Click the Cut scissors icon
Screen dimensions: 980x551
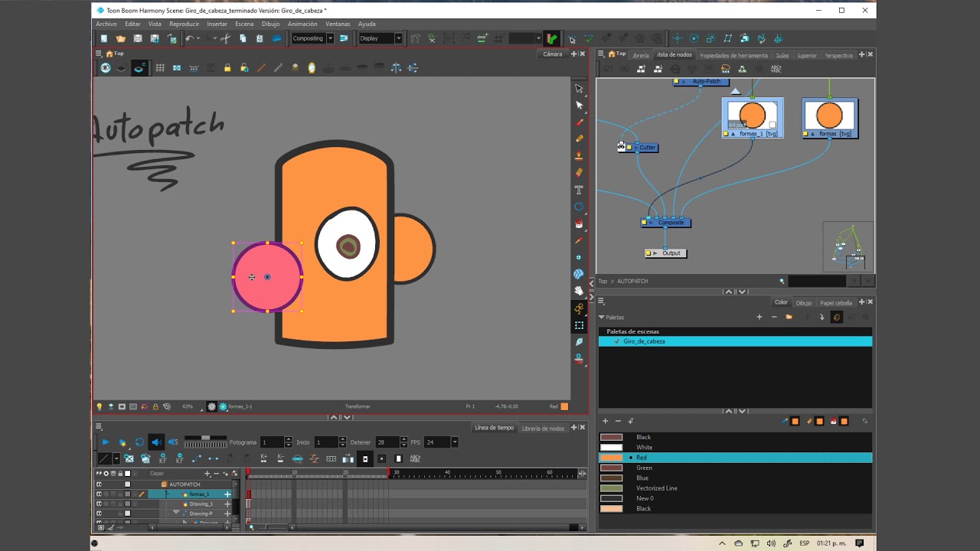tap(226, 38)
